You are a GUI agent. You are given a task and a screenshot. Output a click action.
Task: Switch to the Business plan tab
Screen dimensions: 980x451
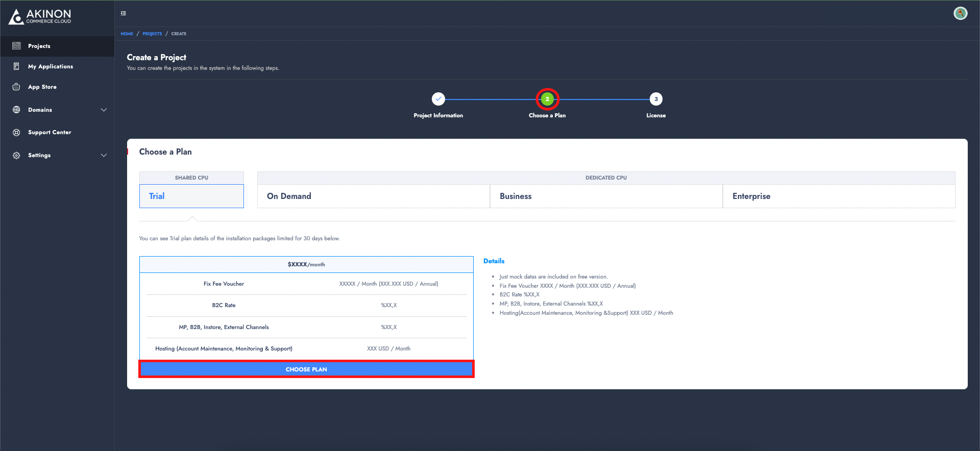tap(606, 196)
